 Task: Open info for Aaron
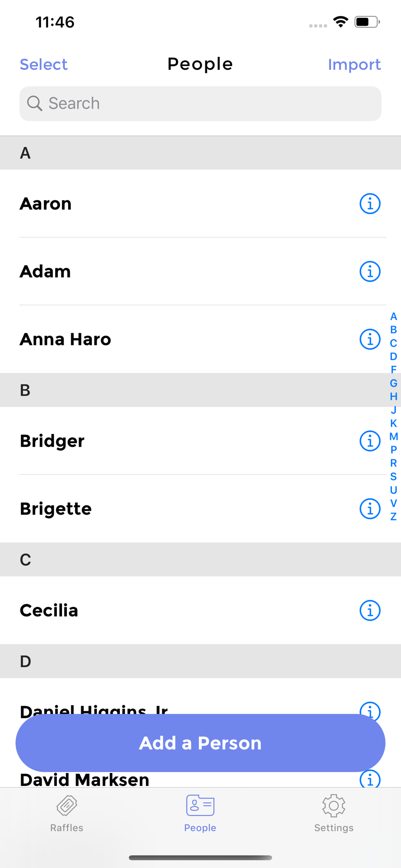[x=370, y=204]
